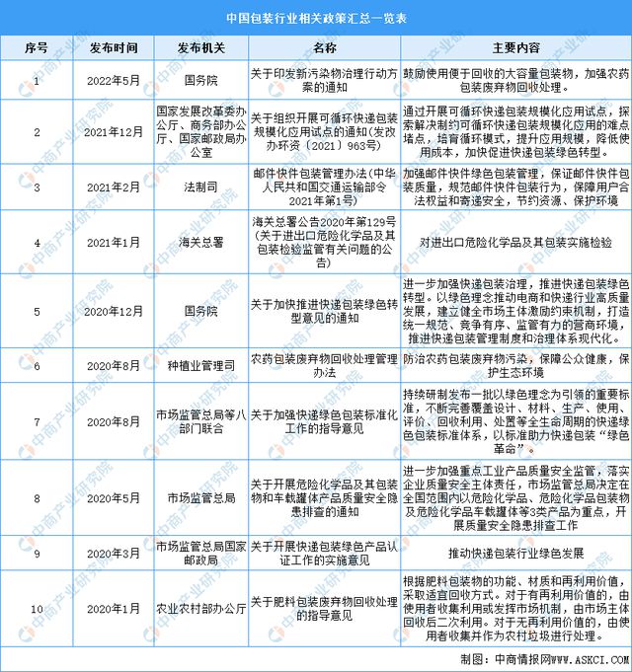
Task: Click the name 农药包装废弃物回收处理管理办法
Action: coord(325,366)
